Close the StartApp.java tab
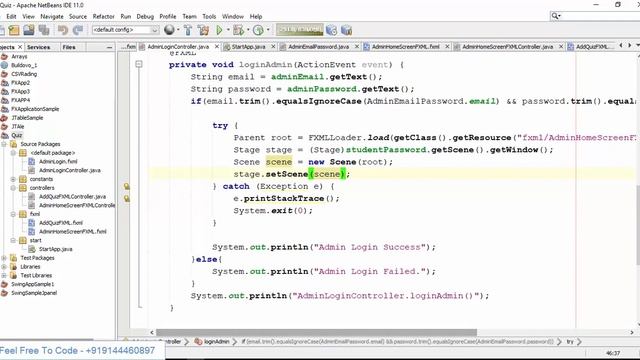 click(273, 47)
